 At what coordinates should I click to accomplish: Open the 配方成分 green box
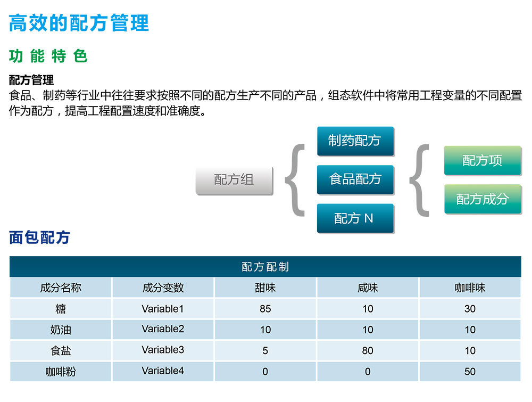click(482, 199)
